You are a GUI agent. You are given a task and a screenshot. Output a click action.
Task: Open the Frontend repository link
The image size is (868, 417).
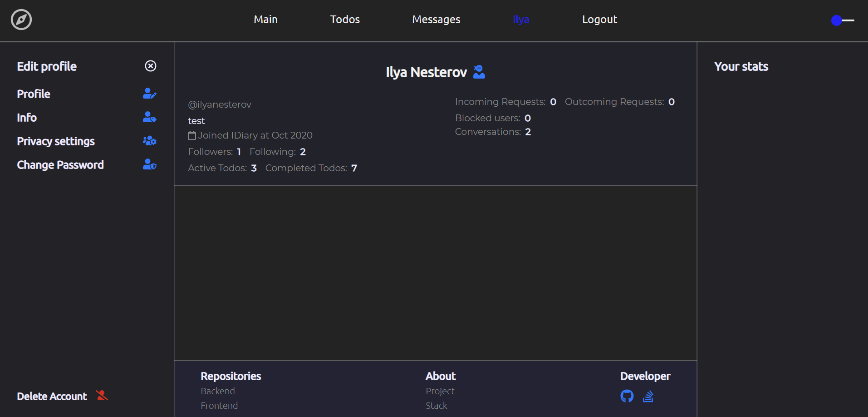pos(219,406)
